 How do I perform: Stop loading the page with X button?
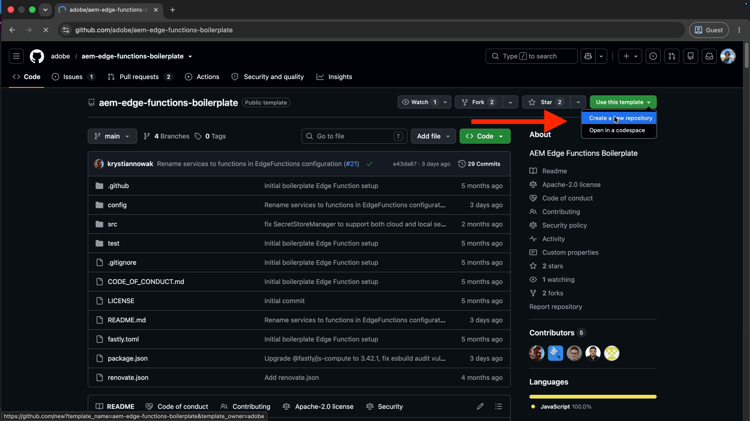click(45, 30)
